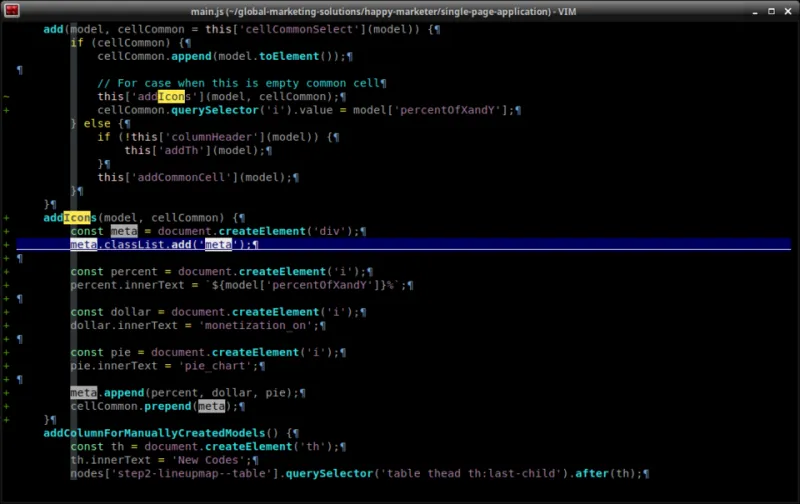Screen dimensions: 800x504
Task: Click the 'percent.innerText' template string line
Action: pos(242,285)
